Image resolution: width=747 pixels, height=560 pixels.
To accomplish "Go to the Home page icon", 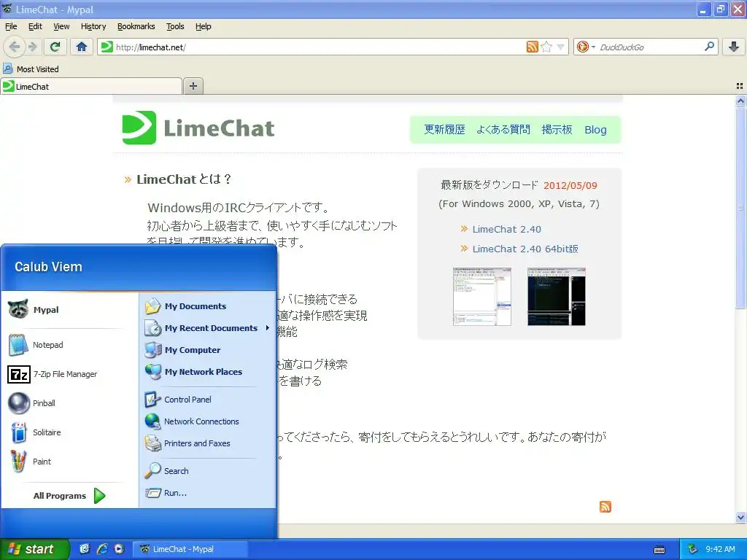I will [x=82, y=47].
